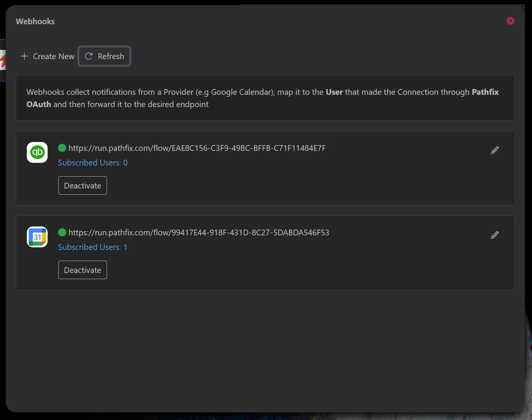The image size is (532, 420).
Task: Refresh the webhooks list
Action: click(104, 56)
